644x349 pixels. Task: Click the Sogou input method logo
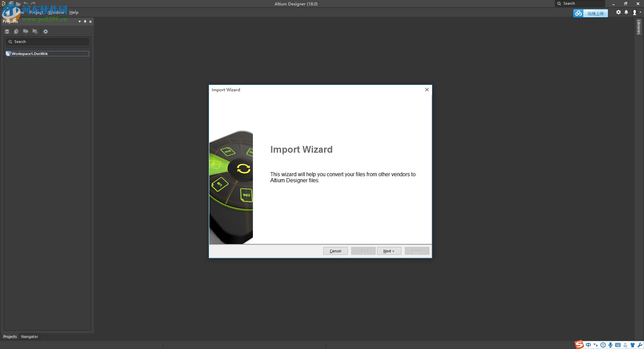[x=579, y=345]
